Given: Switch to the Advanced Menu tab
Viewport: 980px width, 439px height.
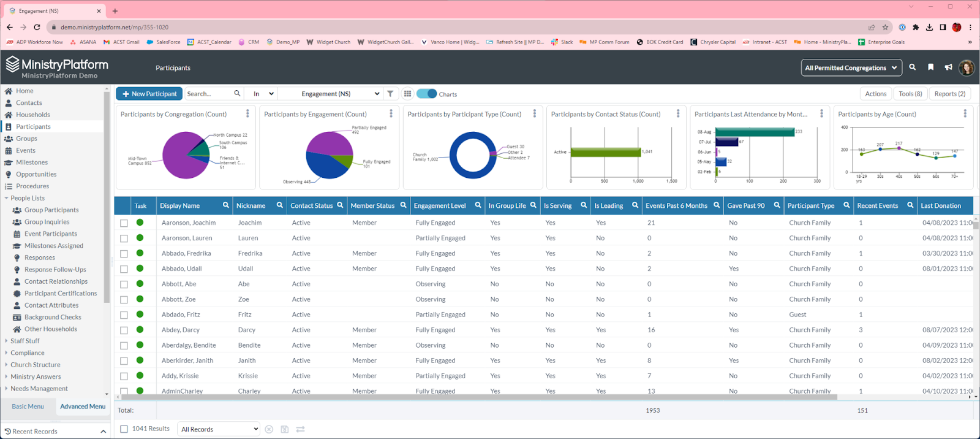Looking at the screenshot, I should pos(83,407).
